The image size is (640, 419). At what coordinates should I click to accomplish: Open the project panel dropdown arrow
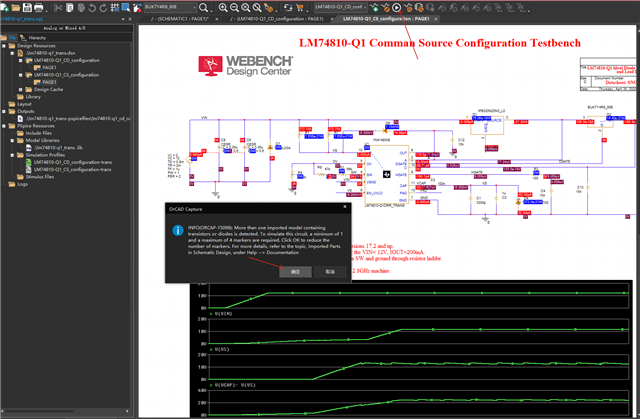click(x=123, y=19)
